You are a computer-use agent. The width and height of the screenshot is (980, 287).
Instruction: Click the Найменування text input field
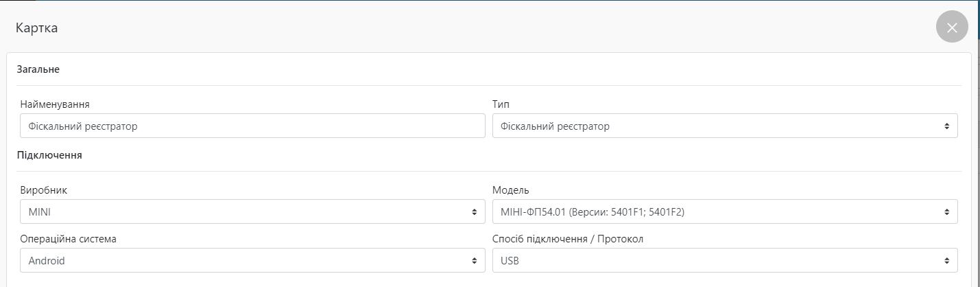point(252,126)
